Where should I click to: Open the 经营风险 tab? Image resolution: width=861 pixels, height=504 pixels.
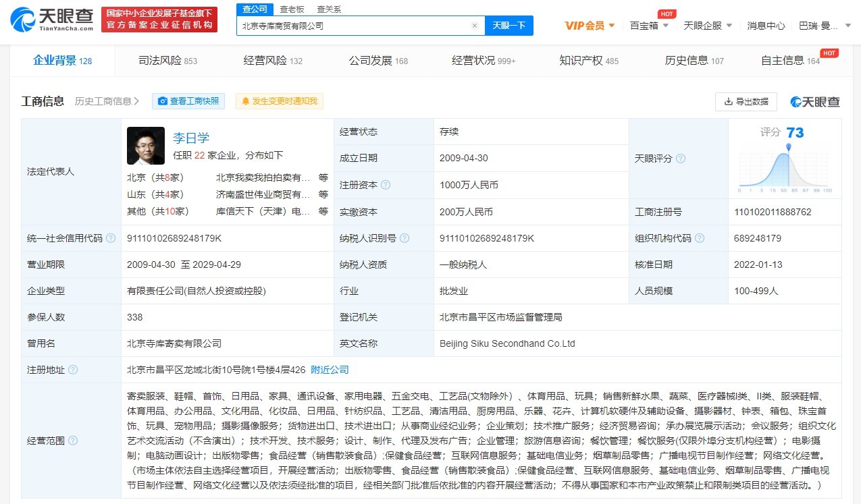click(273, 61)
